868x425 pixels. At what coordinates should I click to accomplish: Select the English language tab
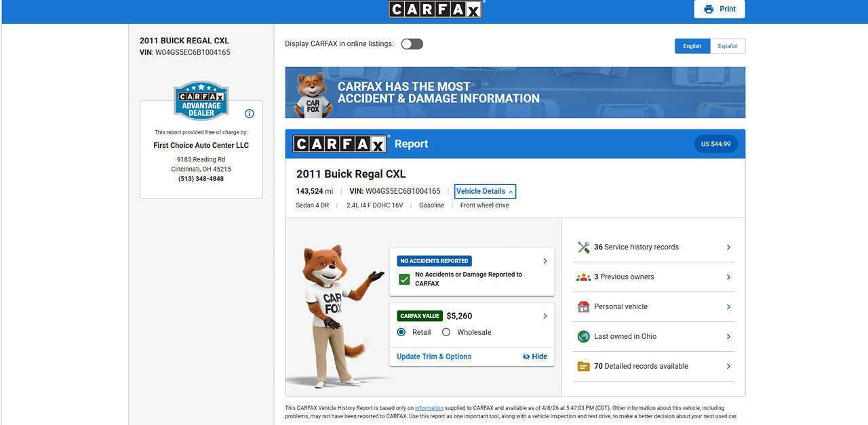point(692,46)
